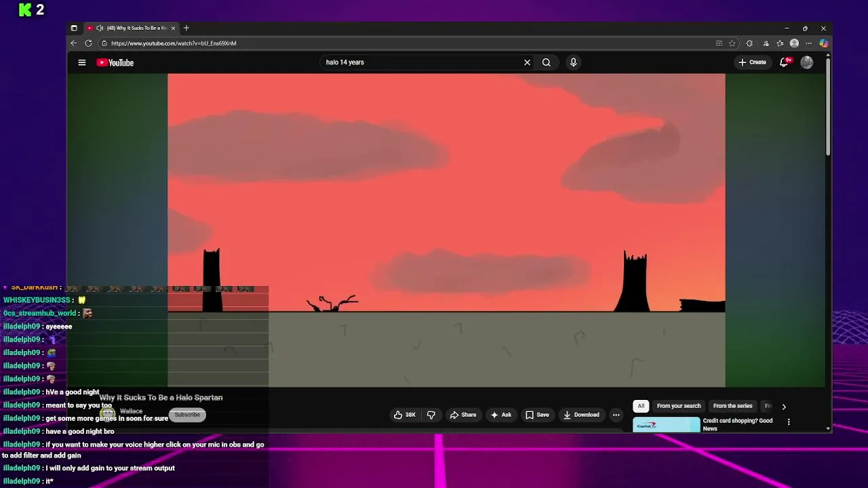The image size is (868, 488).
Task: Click the Subscribe button
Action: click(187, 415)
